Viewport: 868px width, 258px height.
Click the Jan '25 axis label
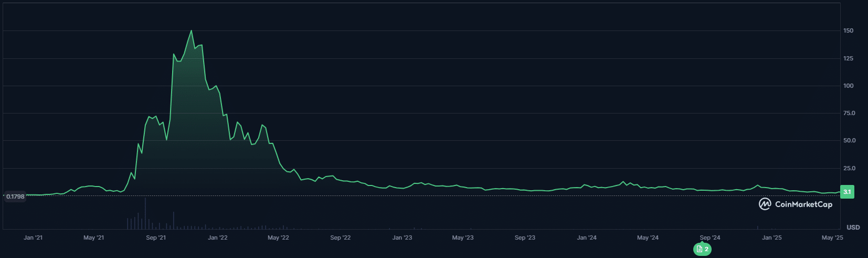tap(772, 238)
